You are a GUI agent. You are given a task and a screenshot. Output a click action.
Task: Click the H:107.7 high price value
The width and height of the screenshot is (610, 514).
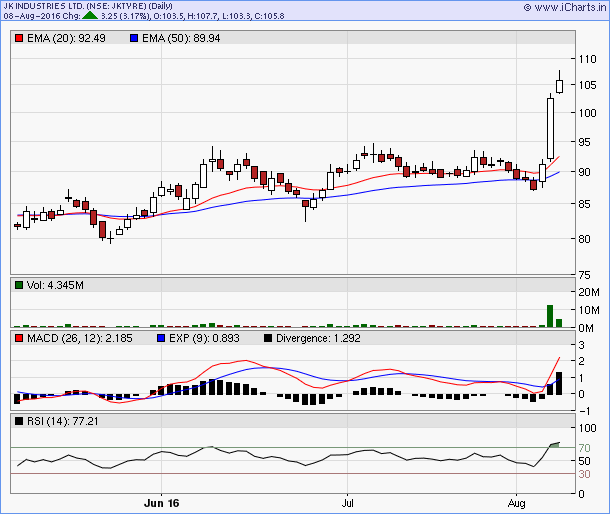(x=201, y=16)
